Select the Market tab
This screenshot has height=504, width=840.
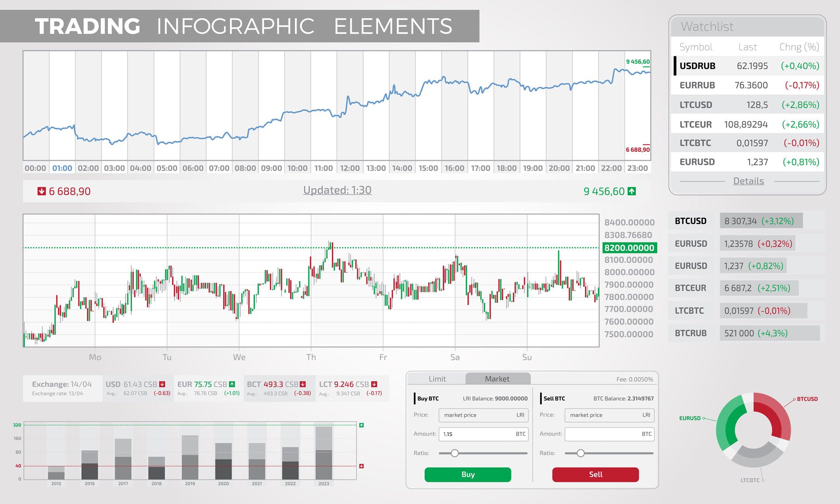[497, 378]
